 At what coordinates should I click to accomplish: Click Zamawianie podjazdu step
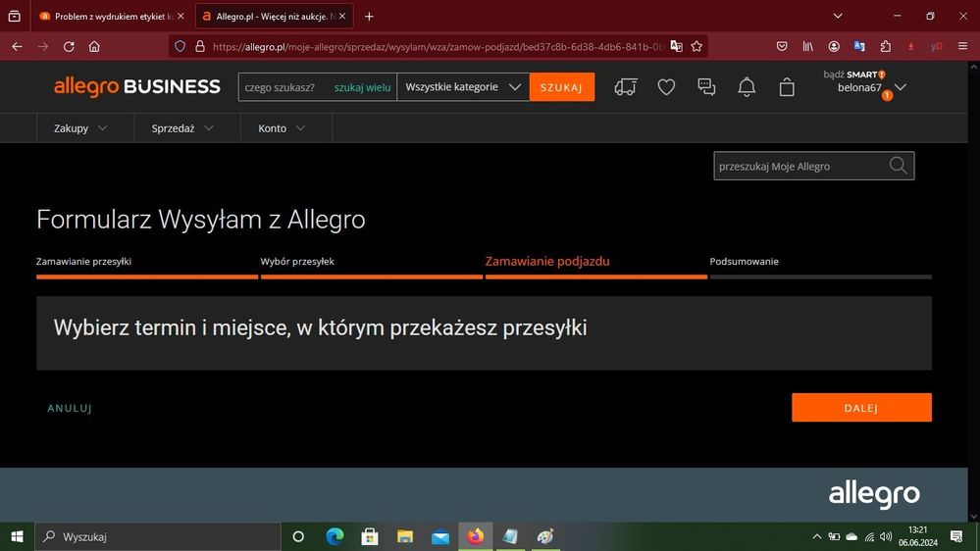click(x=547, y=261)
